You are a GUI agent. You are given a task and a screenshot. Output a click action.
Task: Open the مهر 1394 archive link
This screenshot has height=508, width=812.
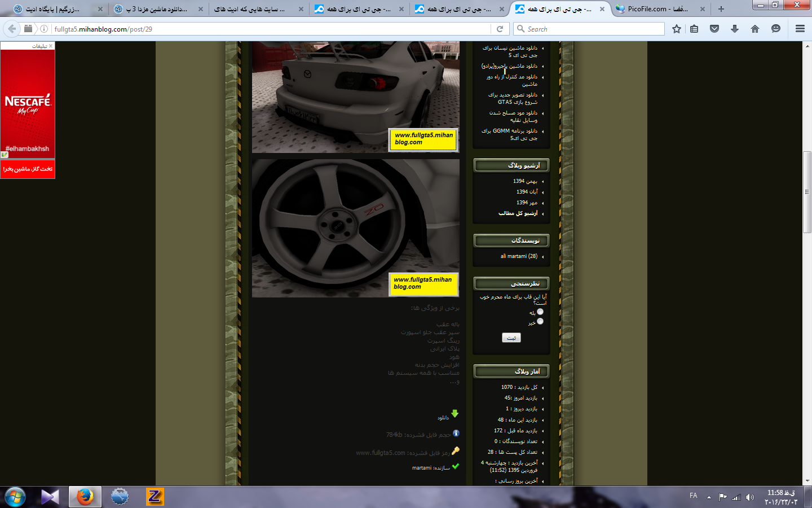(x=527, y=203)
